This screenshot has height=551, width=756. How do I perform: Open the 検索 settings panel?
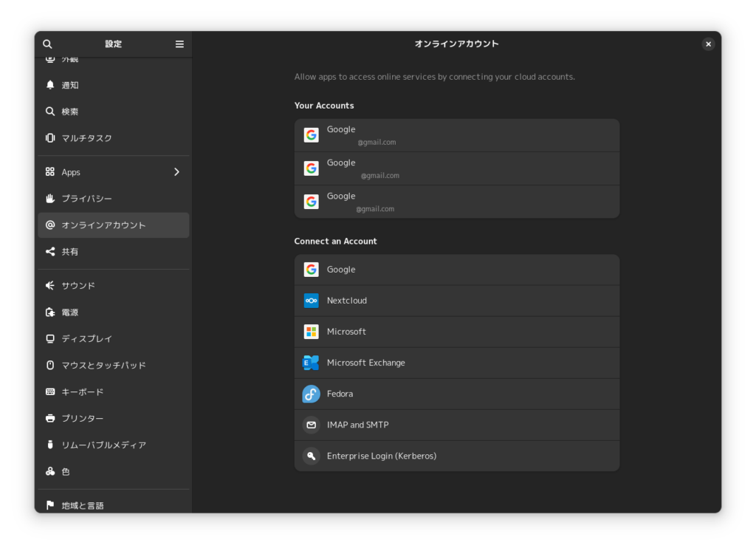pyautogui.click(x=113, y=112)
